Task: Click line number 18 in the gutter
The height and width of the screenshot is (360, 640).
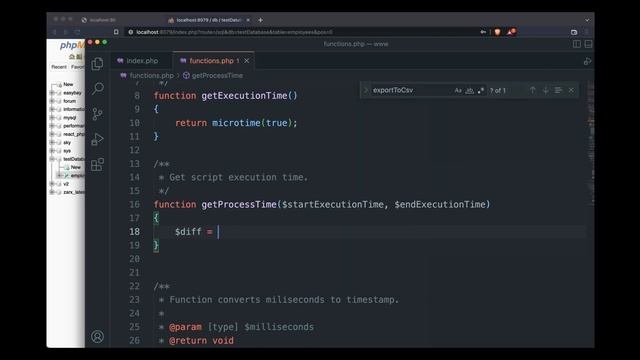Action: 135,231
